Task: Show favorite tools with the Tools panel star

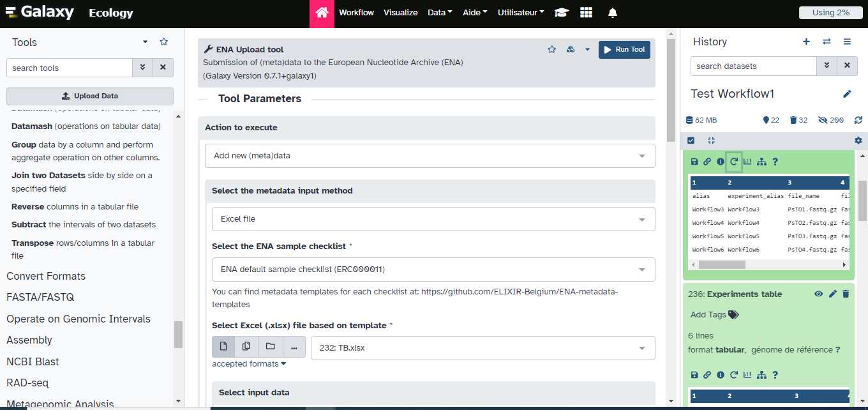Action: pos(164,42)
